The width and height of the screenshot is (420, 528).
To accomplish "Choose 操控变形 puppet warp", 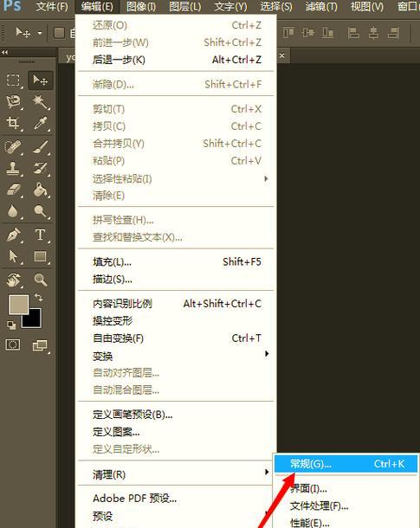I will click(x=176, y=321).
